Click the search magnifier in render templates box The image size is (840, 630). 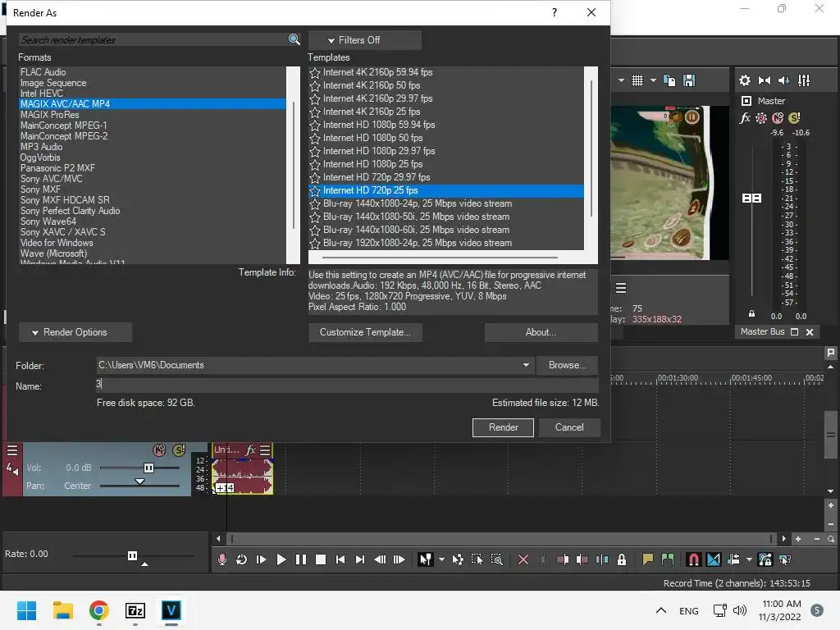point(294,39)
